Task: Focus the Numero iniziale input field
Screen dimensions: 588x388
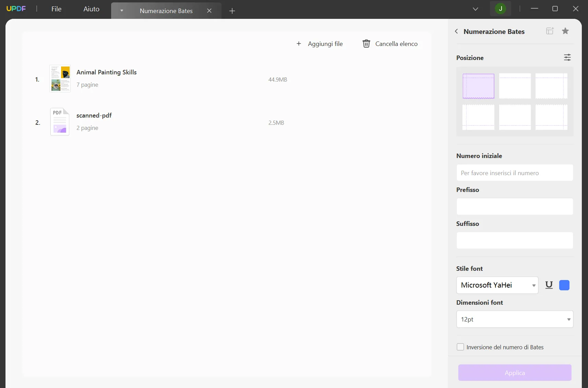Action: (x=515, y=173)
